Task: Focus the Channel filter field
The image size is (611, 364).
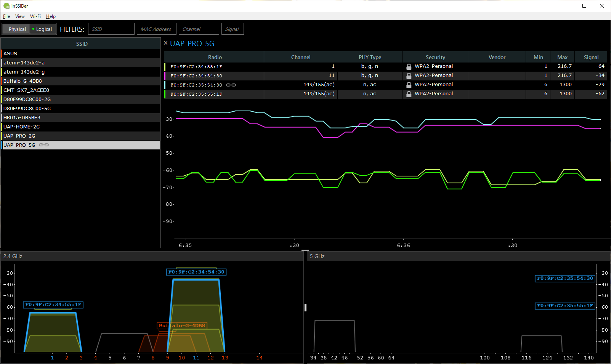Action: 199,29
